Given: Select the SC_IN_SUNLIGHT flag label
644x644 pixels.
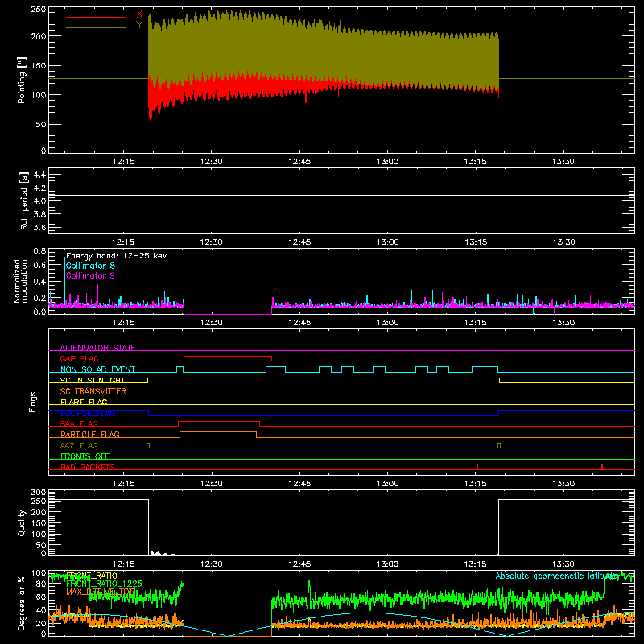Looking at the screenshot, I should (x=93, y=380).
